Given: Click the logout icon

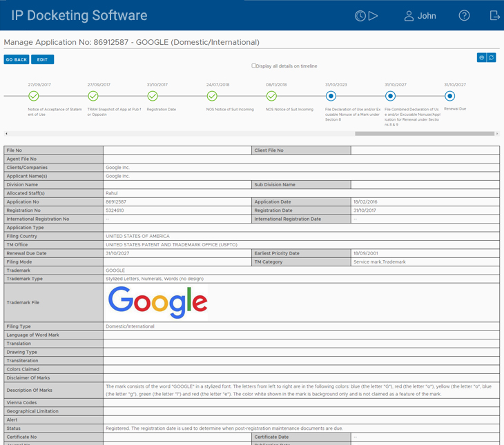Looking at the screenshot, I should point(494,16).
